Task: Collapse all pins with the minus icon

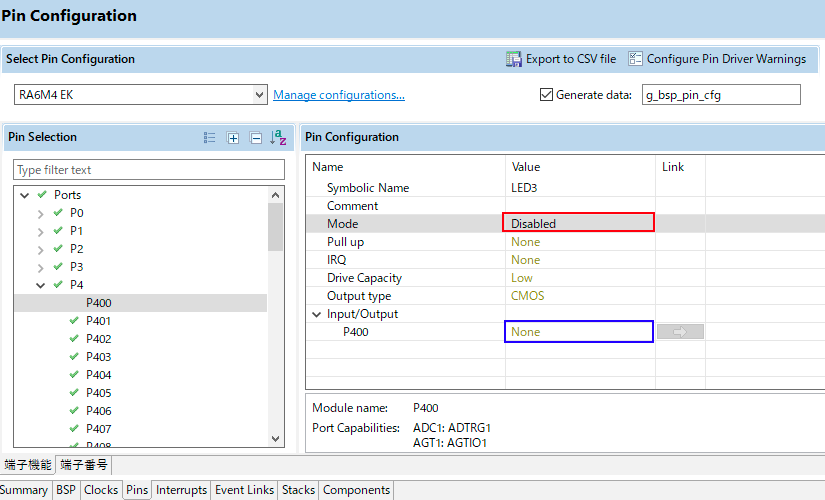Action: point(255,138)
